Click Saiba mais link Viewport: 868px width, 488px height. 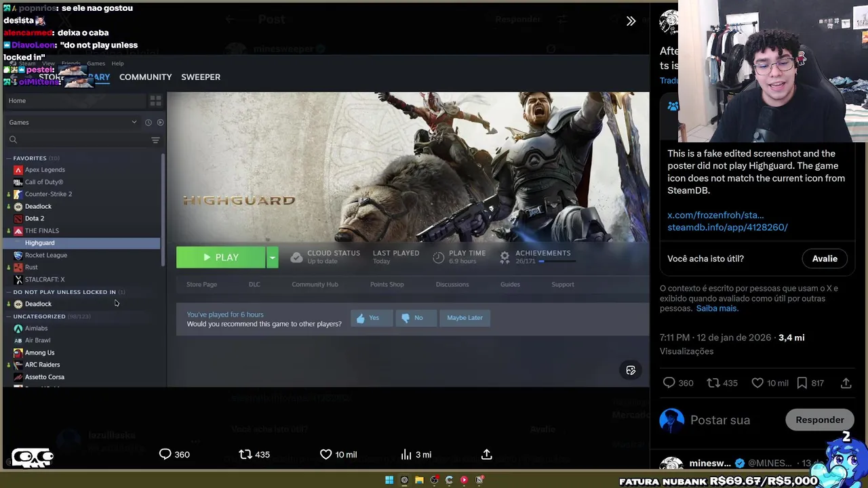click(717, 308)
